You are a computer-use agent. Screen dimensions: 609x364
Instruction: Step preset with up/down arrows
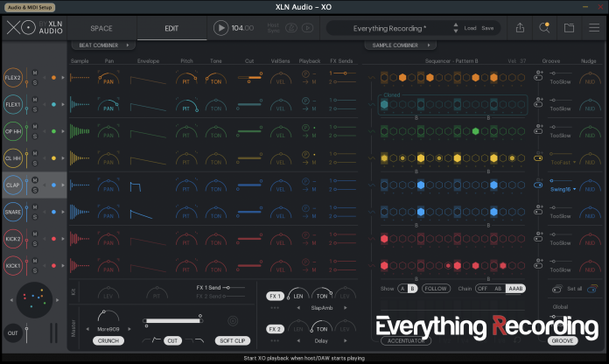[x=456, y=28]
